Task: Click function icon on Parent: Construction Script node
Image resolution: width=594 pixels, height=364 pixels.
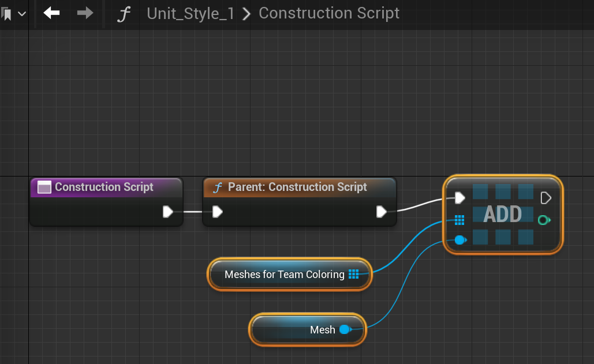Action: [x=218, y=187]
